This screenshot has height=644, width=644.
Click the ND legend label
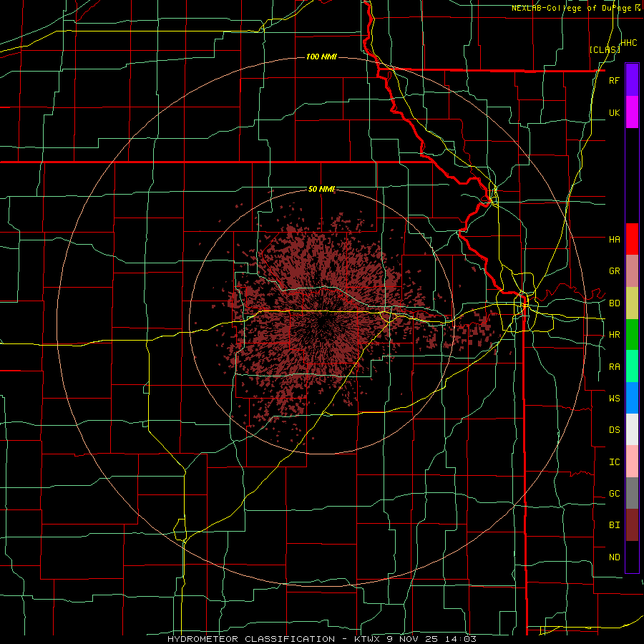[614, 557]
